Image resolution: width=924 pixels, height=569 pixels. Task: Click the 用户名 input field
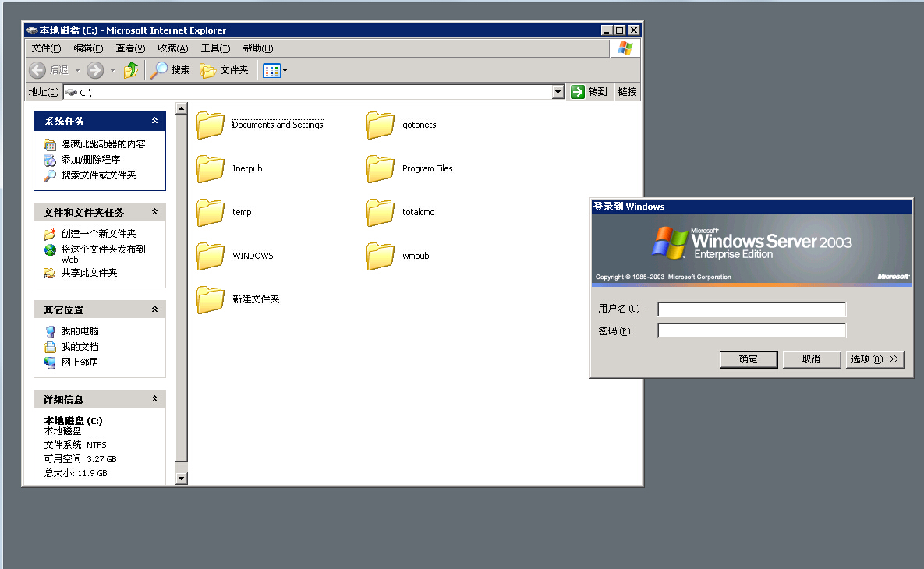point(752,309)
